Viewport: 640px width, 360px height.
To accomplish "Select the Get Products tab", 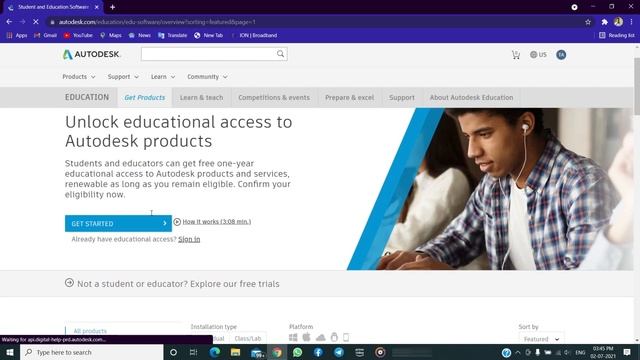I will [x=145, y=98].
